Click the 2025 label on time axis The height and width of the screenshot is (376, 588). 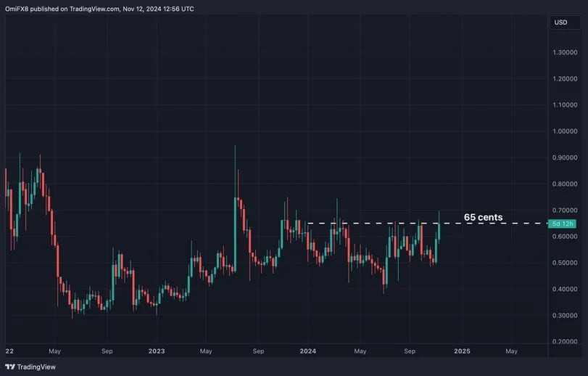point(462,351)
